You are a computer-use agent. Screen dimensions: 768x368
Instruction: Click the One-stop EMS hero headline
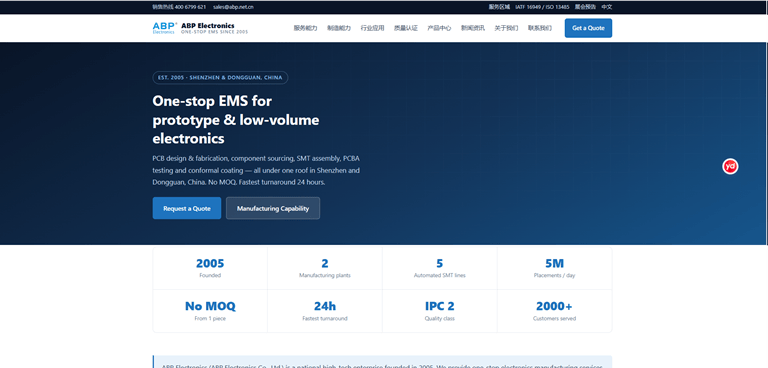pos(236,120)
